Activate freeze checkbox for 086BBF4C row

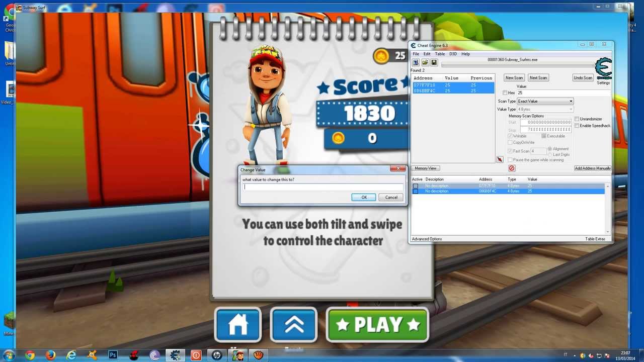pyautogui.click(x=416, y=191)
